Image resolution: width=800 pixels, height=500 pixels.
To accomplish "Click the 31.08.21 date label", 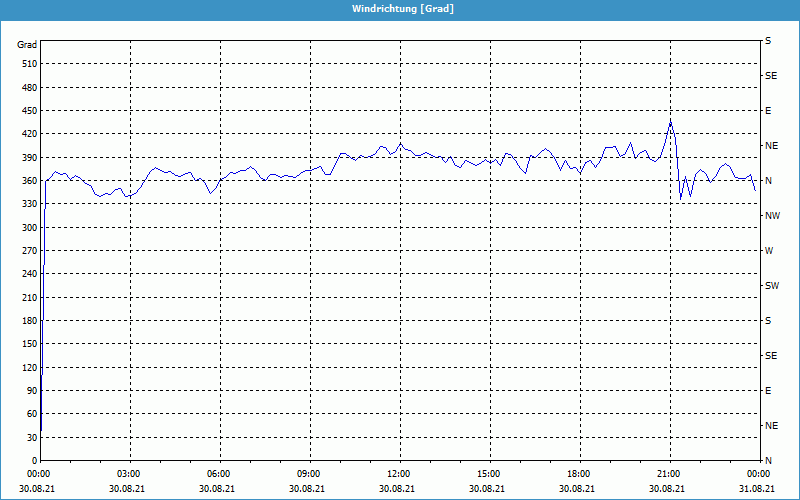I will tap(760, 489).
